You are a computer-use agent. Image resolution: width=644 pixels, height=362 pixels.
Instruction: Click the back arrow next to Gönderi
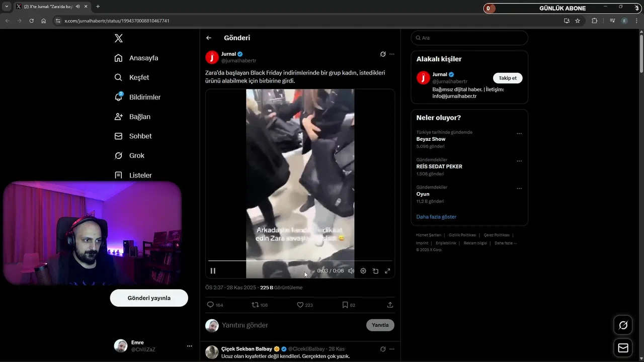pos(209,38)
